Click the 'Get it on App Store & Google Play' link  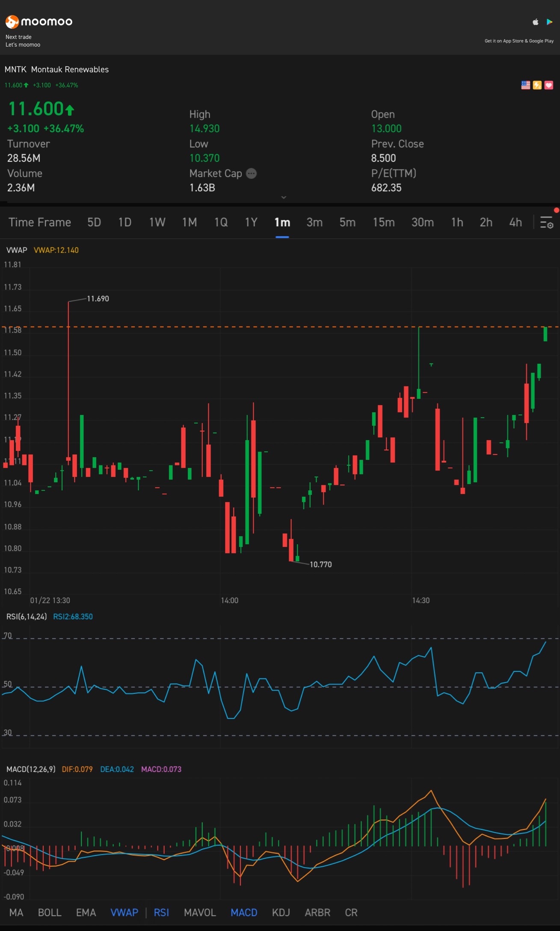pos(519,41)
